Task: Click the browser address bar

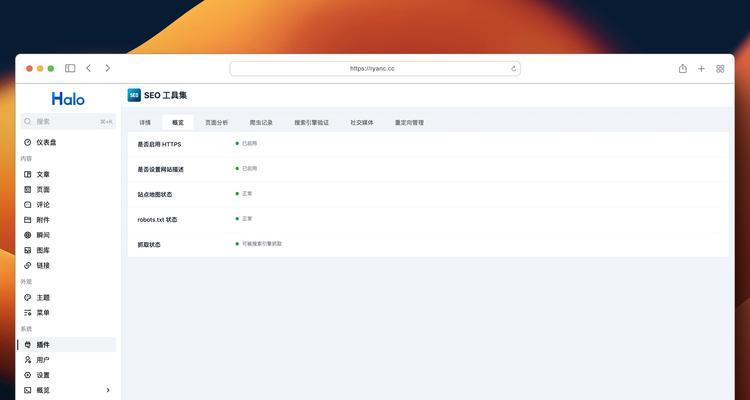Action: click(375, 68)
